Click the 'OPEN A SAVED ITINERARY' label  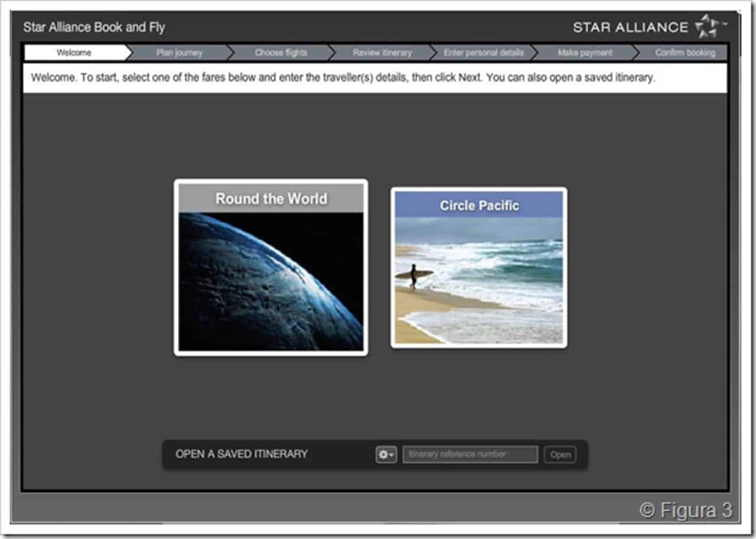click(242, 454)
